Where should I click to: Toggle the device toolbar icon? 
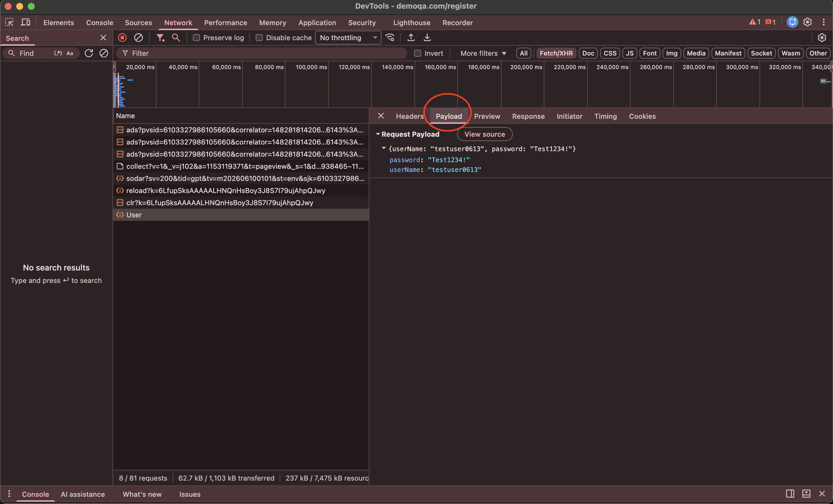click(x=26, y=22)
